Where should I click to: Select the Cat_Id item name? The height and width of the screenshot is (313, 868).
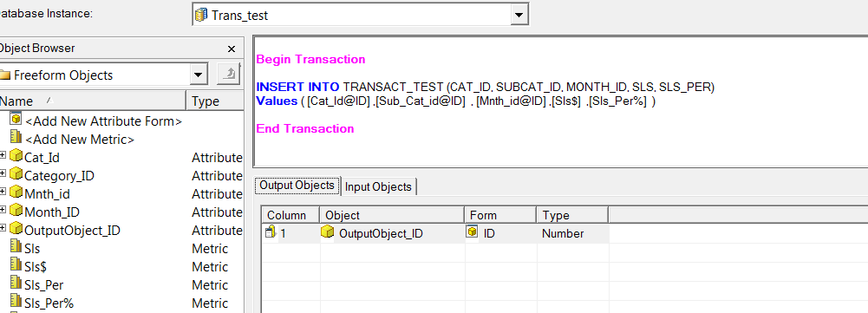42,157
